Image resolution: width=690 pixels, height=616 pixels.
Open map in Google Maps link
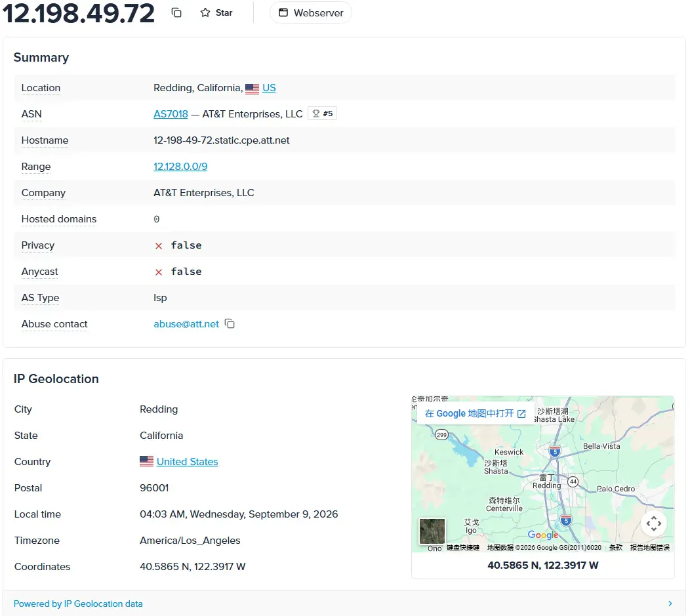pos(476,413)
